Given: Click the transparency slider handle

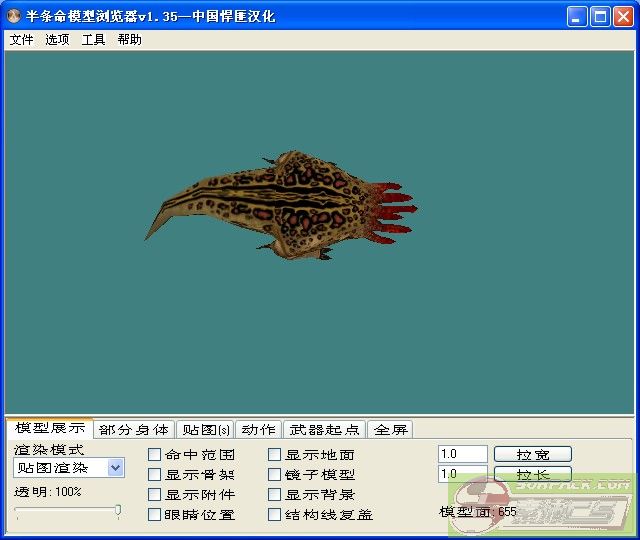Looking at the screenshot, I should point(118,511).
